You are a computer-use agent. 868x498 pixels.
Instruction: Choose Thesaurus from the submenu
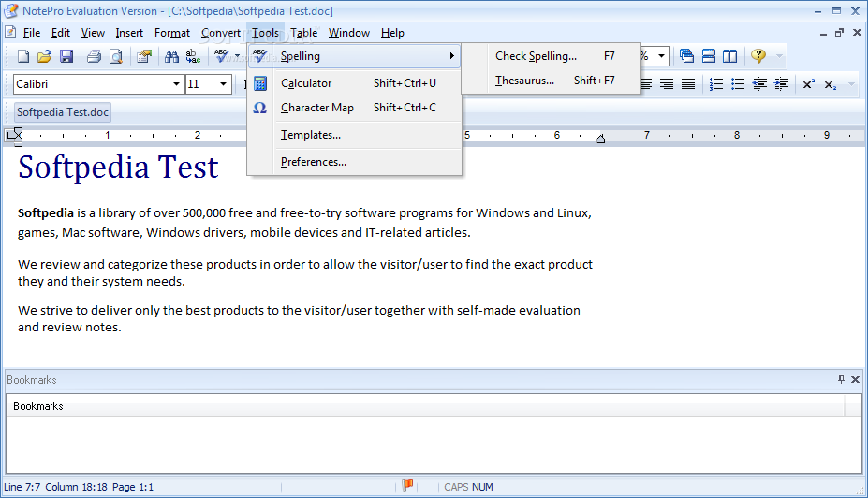pos(552,81)
